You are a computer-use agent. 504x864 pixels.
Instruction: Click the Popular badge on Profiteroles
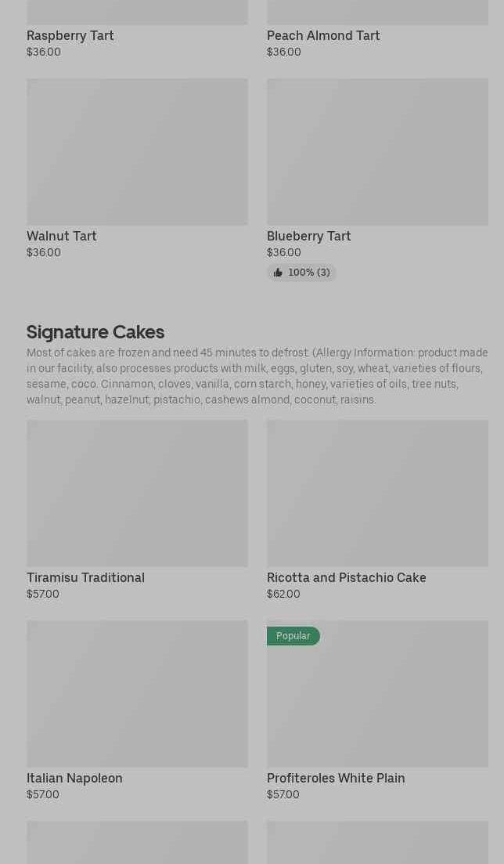[293, 636]
